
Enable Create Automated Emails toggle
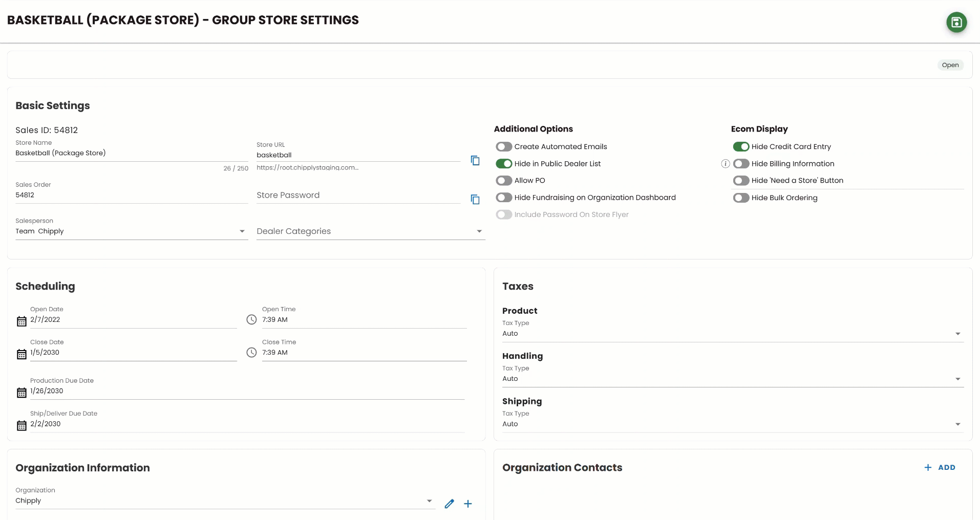click(504, 147)
